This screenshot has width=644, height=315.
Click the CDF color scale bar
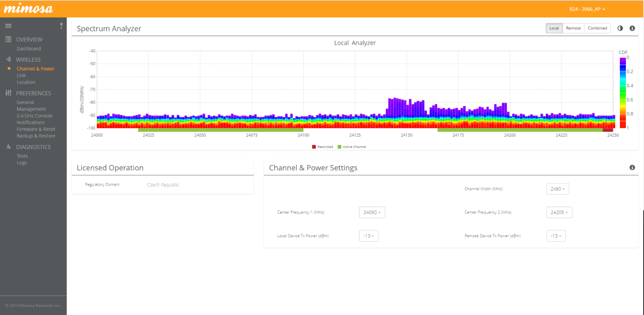coord(623,93)
